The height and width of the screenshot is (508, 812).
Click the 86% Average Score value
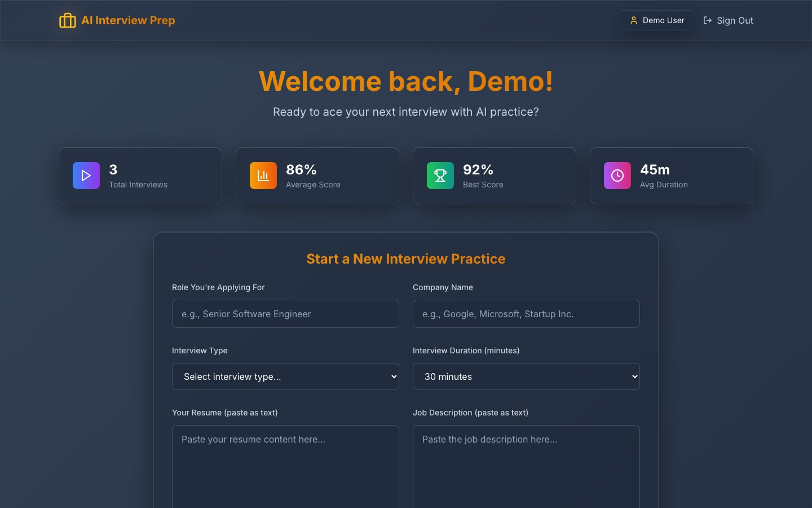pos(301,169)
